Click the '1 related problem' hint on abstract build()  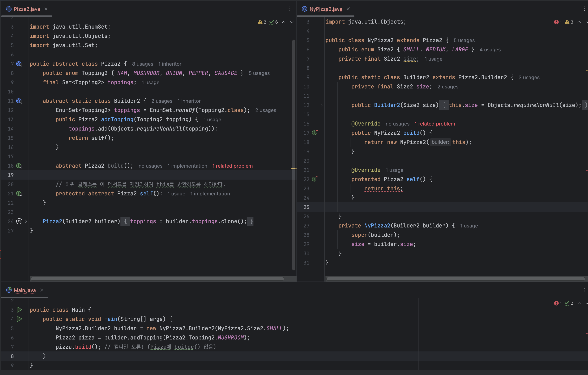tap(232, 166)
